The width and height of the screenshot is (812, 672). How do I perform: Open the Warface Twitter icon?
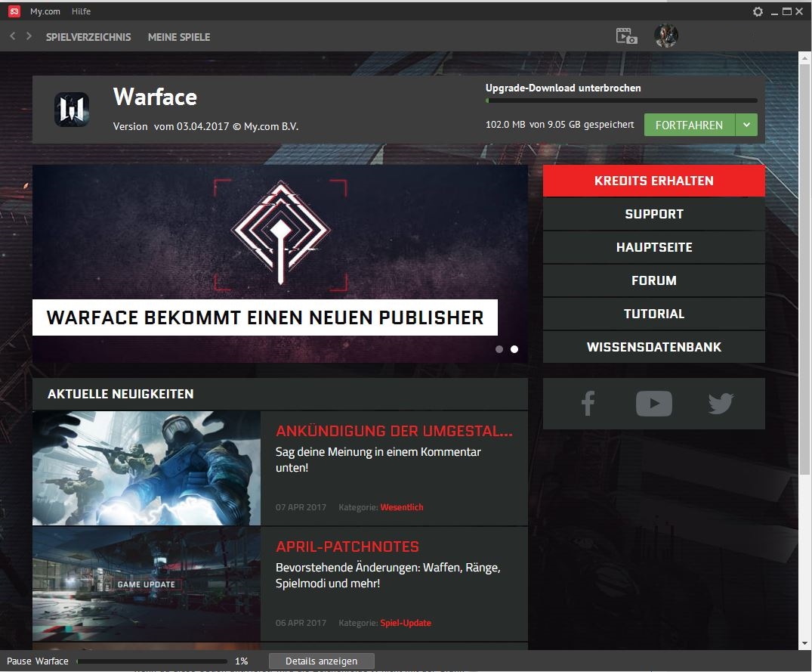click(721, 404)
